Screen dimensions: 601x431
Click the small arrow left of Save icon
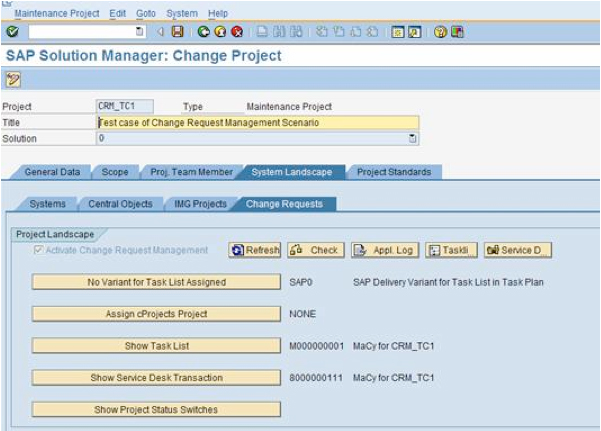click(x=161, y=32)
